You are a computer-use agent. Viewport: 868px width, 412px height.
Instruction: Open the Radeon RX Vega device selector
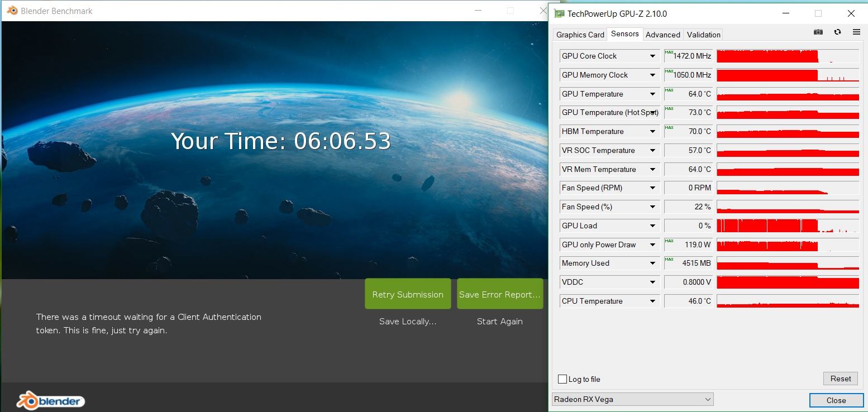[632, 399]
